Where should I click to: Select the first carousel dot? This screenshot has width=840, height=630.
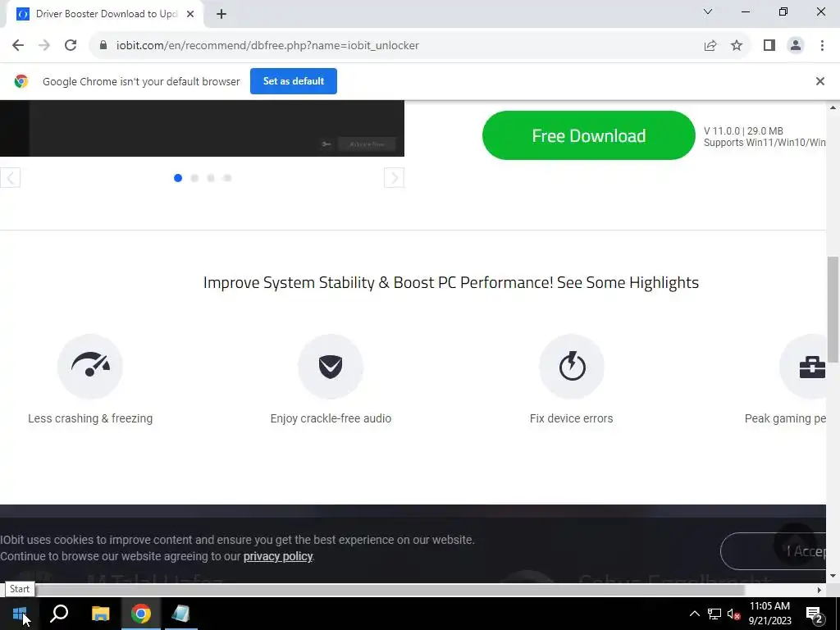178,178
